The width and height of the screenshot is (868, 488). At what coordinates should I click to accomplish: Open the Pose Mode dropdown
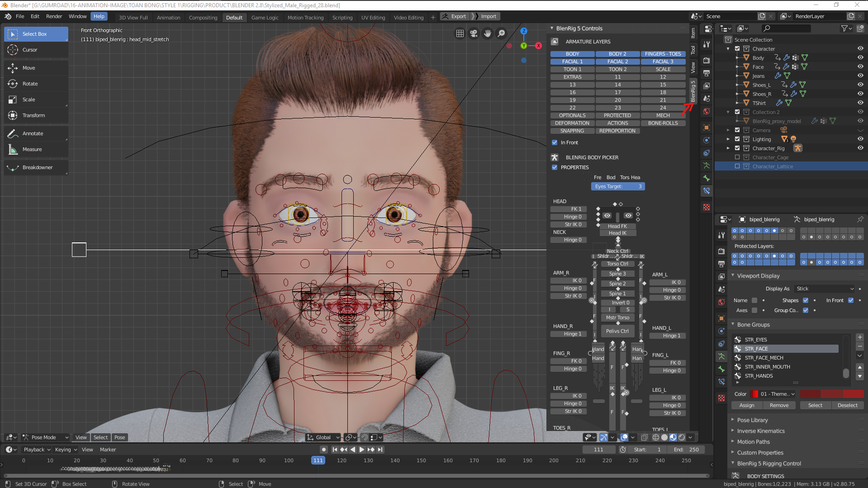(x=46, y=437)
